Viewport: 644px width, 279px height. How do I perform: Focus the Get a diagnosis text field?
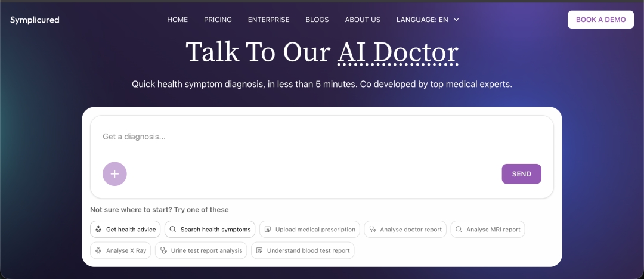(322, 137)
